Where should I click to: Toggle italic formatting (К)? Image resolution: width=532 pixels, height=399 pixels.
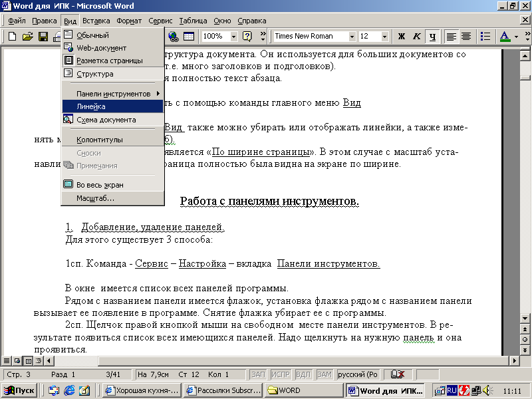(x=417, y=36)
